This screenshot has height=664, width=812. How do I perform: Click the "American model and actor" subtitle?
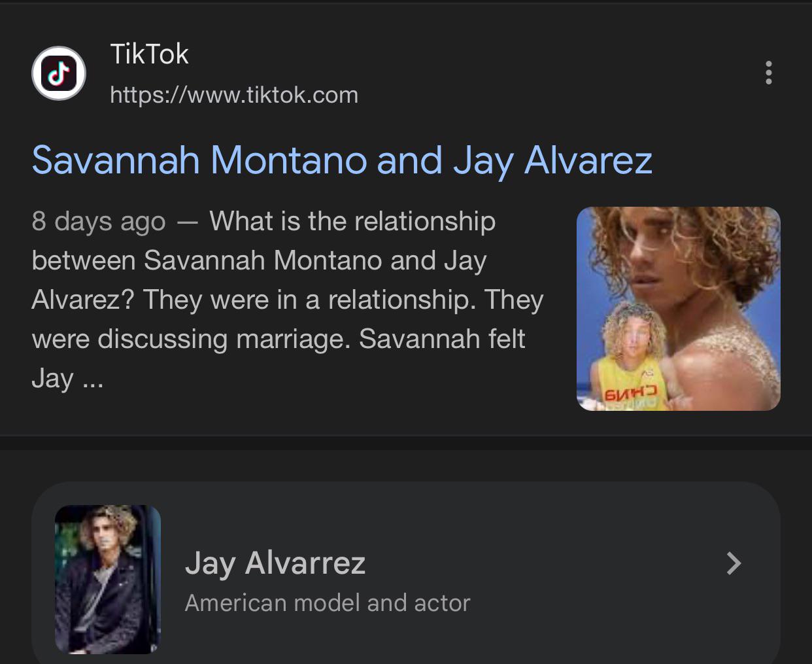pyautogui.click(x=328, y=603)
